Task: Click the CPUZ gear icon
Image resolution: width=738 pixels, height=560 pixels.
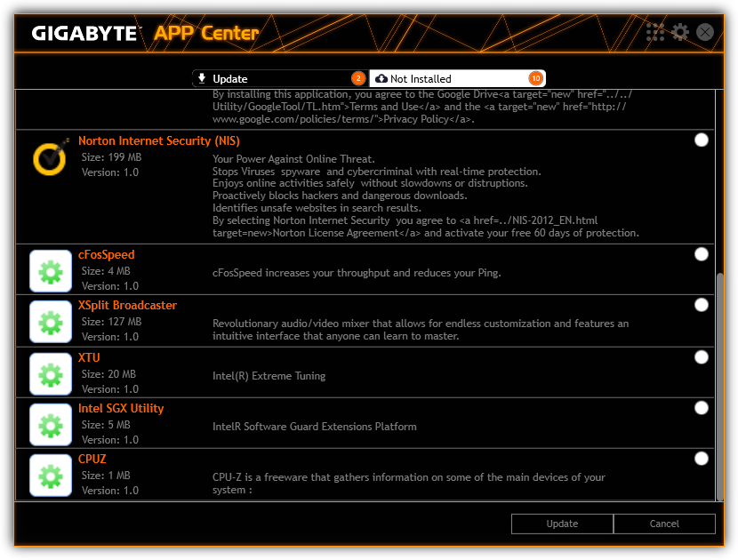Action: (51, 476)
